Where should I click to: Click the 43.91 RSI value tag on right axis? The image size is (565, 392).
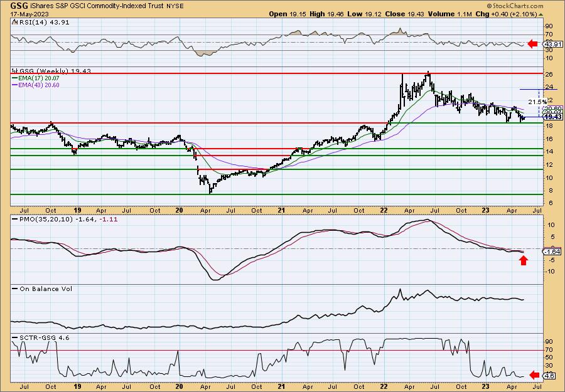(x=552, y=45)
